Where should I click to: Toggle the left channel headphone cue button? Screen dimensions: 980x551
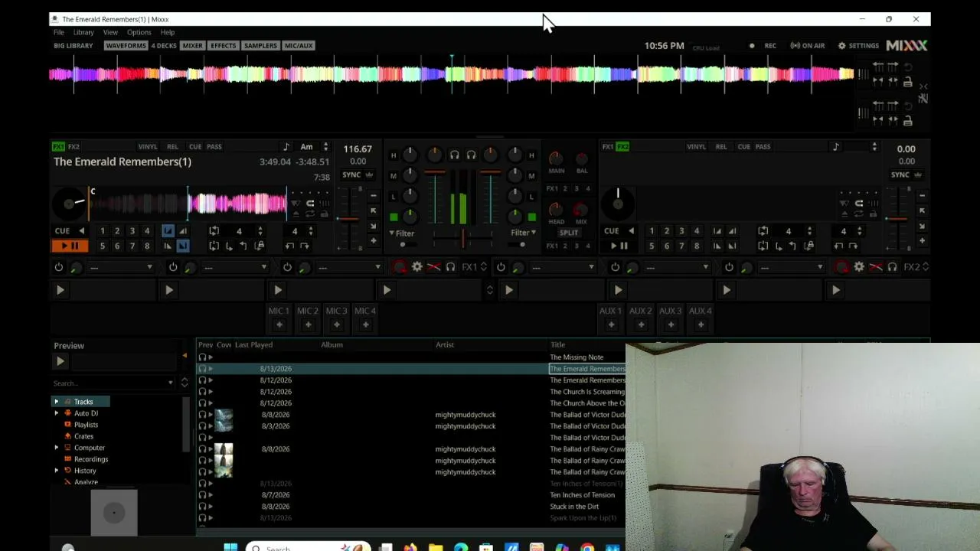(454, 155)
